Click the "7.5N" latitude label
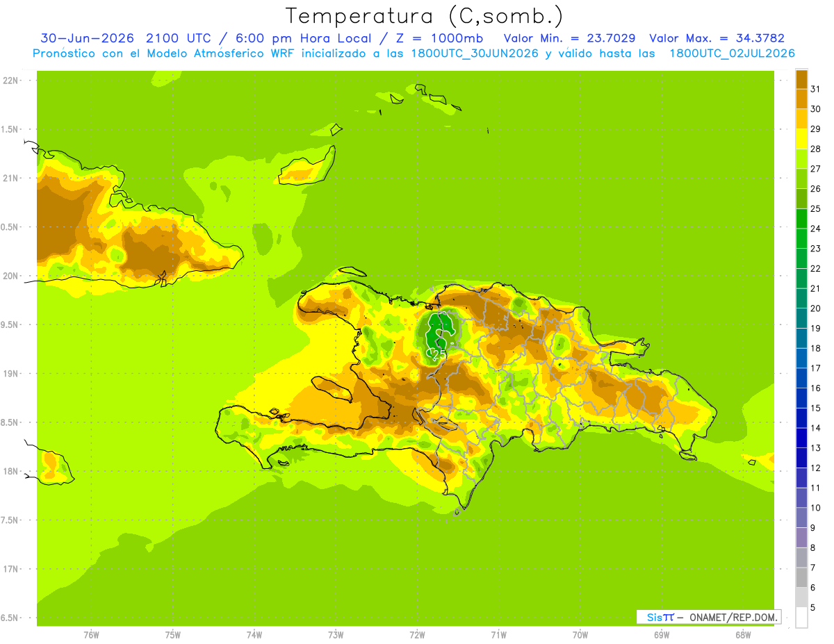Screen dimensions: 834x644 [x=9, y=520]
